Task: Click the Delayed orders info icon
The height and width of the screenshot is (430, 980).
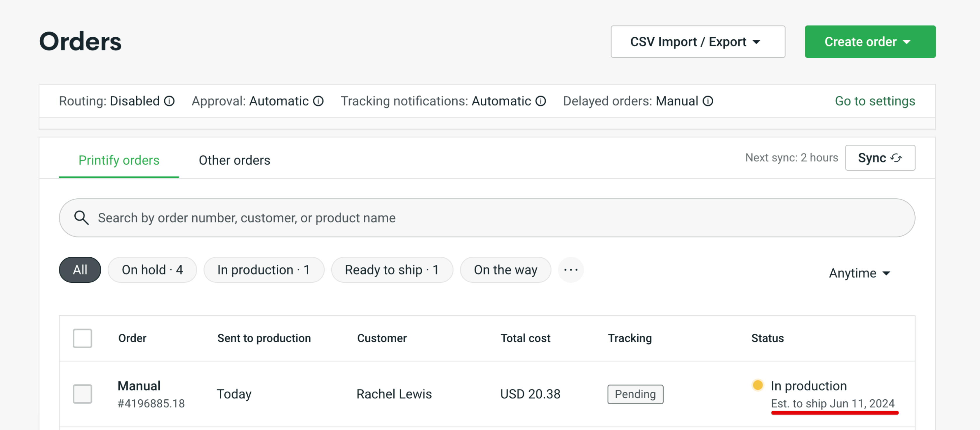Action: 708,101
